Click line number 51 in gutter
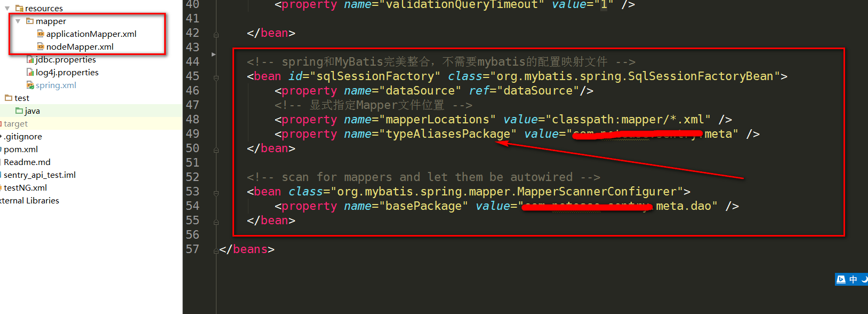 tap(192, 162)
